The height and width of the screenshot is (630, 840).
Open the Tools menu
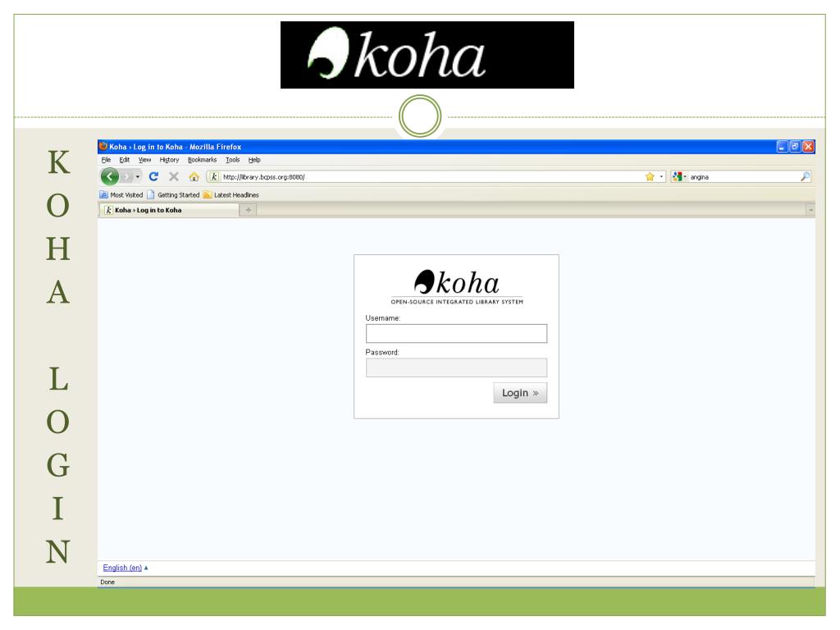233,160
